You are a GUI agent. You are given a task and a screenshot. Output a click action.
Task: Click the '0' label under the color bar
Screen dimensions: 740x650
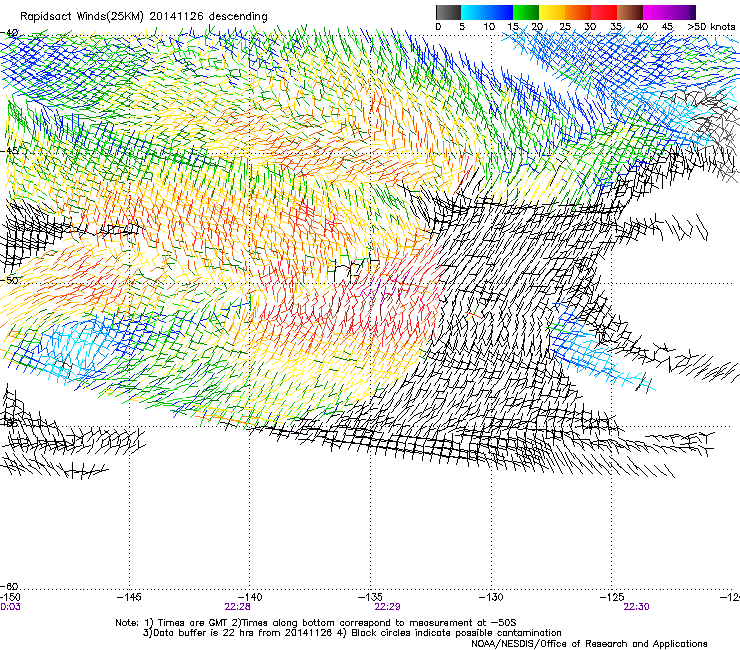pyautogui.click(x=438, y=27)
